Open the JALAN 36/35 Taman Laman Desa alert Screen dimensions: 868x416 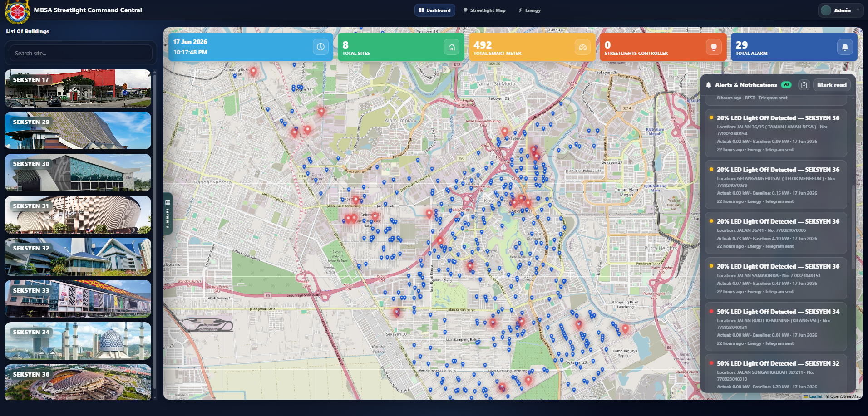776,133
